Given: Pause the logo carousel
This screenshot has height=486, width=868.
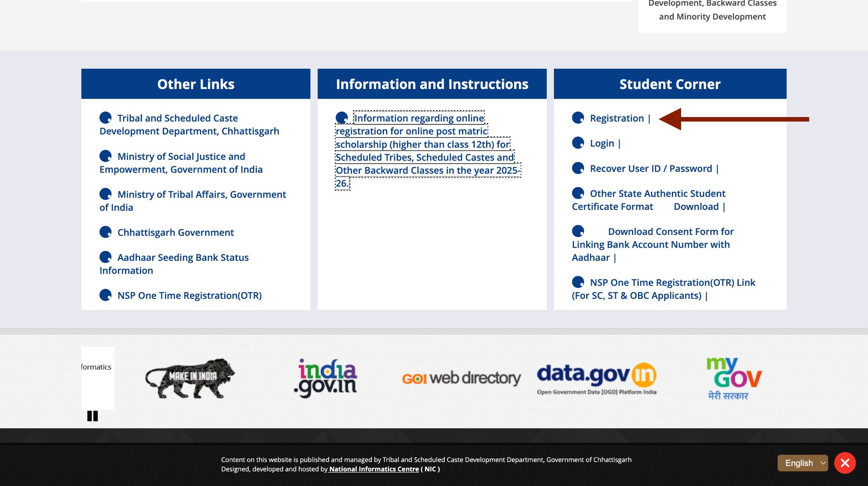Looking at the screenshot, I should 92,416.
